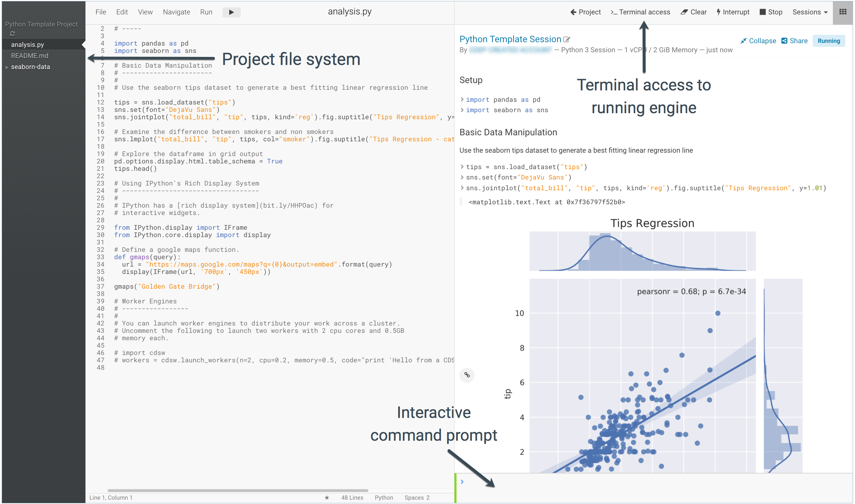
Task: Open Terminal access
Action: [640, 12]
